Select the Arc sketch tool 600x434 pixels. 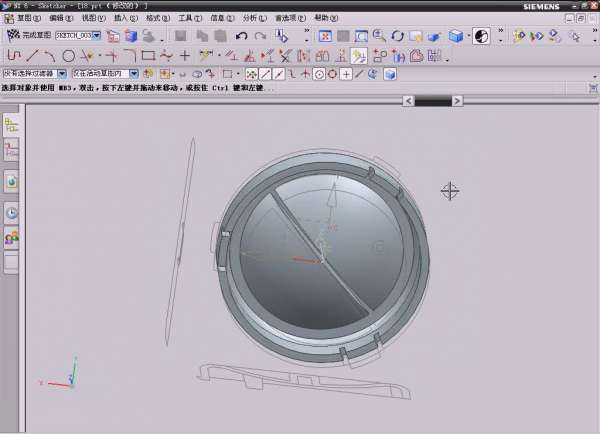49,56
